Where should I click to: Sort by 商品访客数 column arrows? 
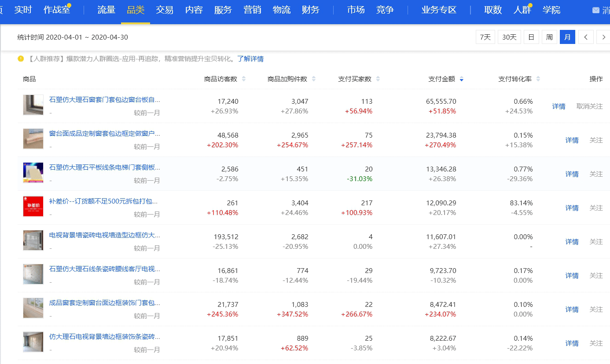pos(244,79)
